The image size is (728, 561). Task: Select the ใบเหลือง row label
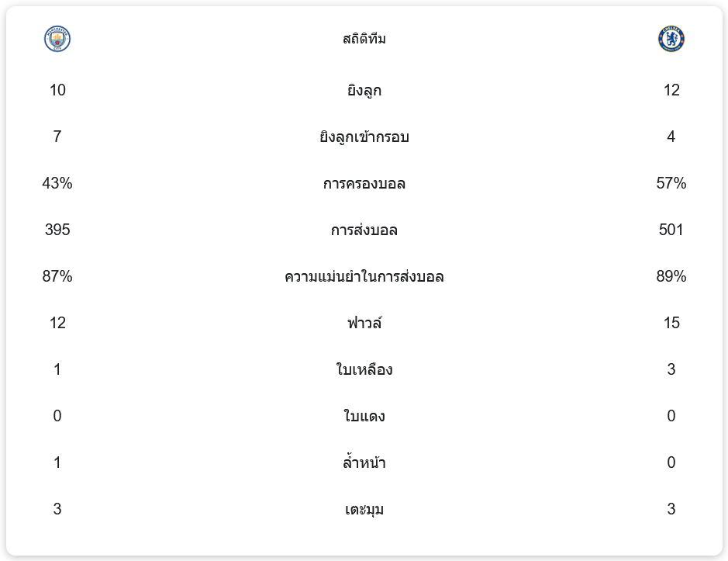(364, 369)
